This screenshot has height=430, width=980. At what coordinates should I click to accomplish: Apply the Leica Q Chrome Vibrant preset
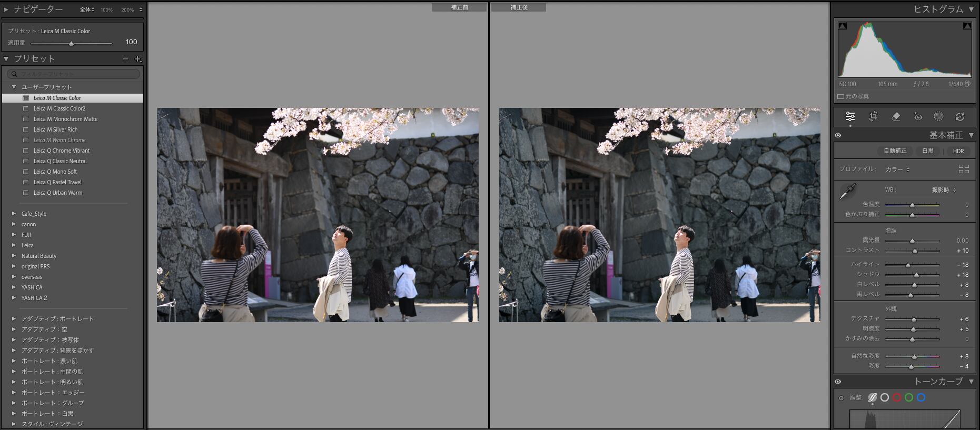(x=61, y=151)
